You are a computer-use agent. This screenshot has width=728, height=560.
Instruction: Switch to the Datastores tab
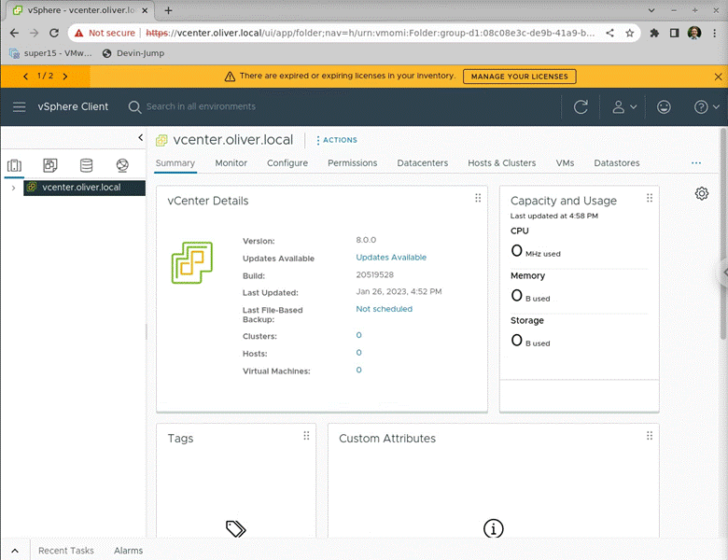(617, 163)
